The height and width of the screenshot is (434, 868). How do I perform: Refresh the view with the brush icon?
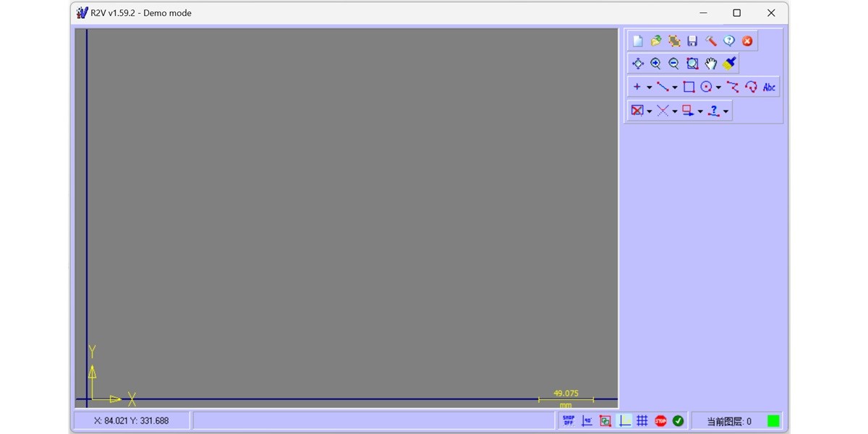click(x=729, y=63)
